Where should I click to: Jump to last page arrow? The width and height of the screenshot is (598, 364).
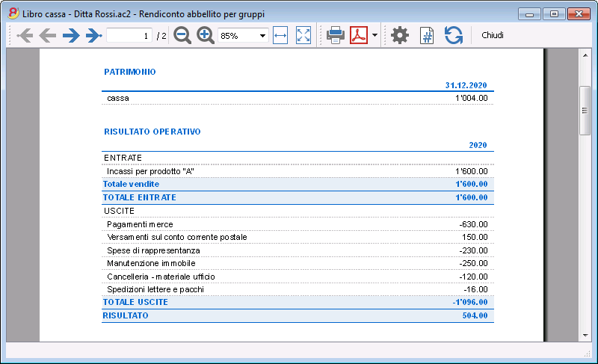click(94, 35)
